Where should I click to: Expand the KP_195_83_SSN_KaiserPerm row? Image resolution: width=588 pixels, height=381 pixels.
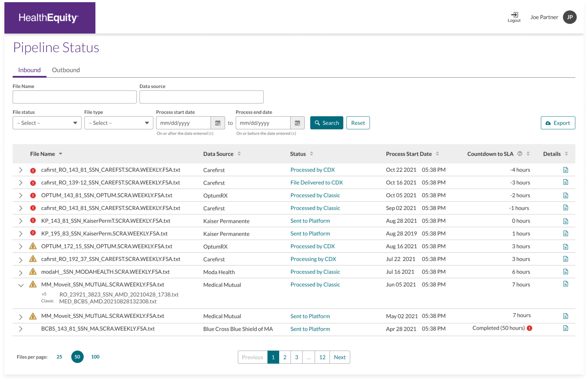(x=21, y=234)
